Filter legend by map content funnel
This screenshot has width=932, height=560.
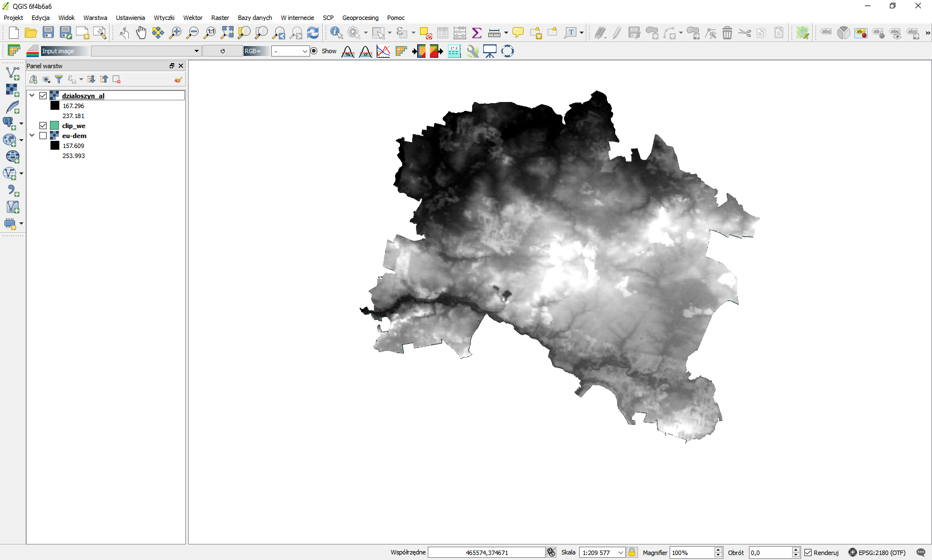coord(59,79)
